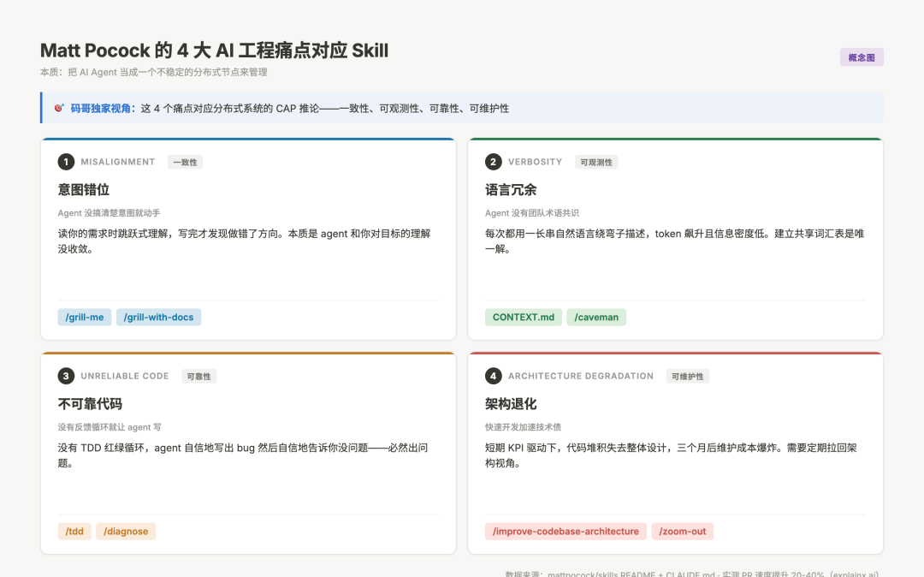This screenshot has height=577, width=924.
Task: Click 'Agent 没搞清楚意图就动手' subtitle
Action: click(x=109, y=213)
